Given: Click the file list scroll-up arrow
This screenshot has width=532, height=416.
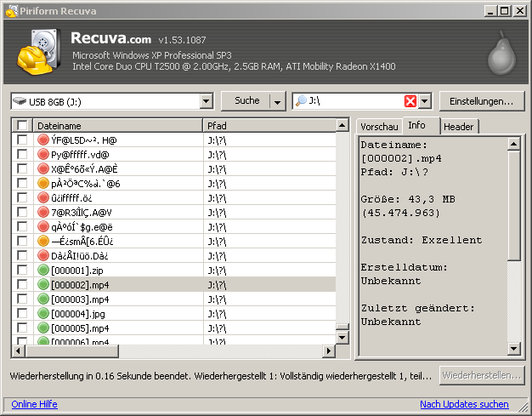Looking at the screenshot, I should [342, 126].
